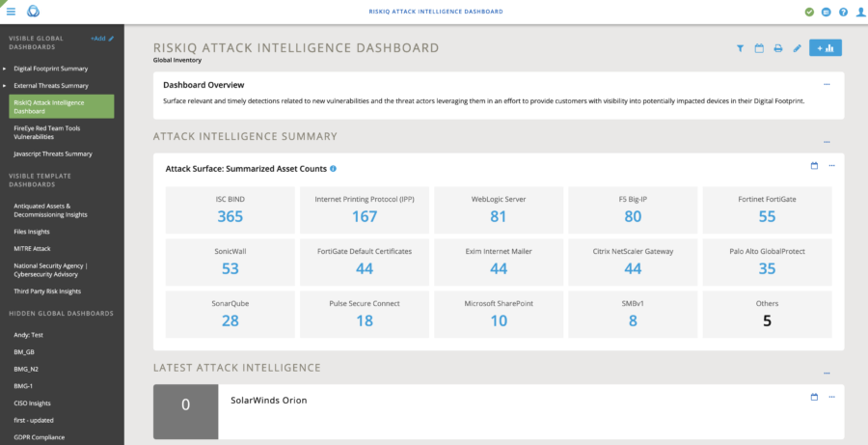Open SolarWinds Orion card ellipsis menu
868x445 pixels.
pos(831,397)
